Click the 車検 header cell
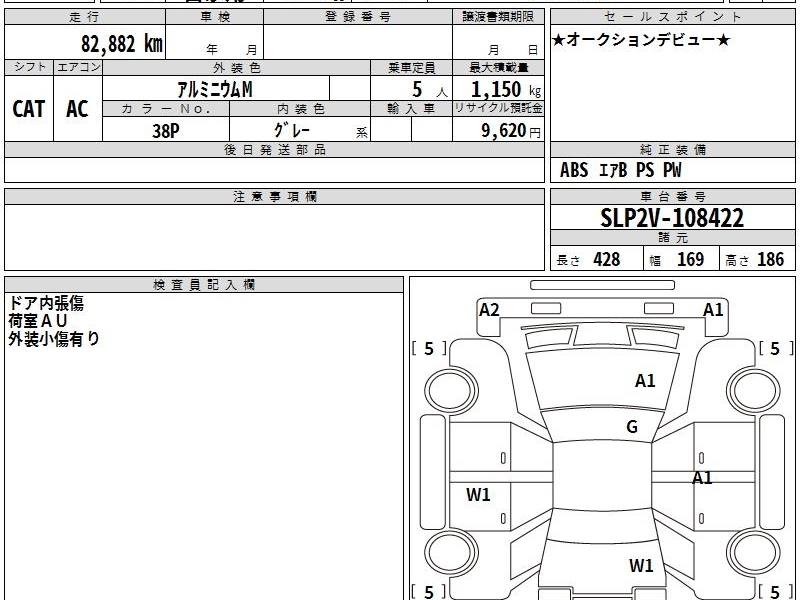This screenshot has width=800, height=600. pos(215,17)
